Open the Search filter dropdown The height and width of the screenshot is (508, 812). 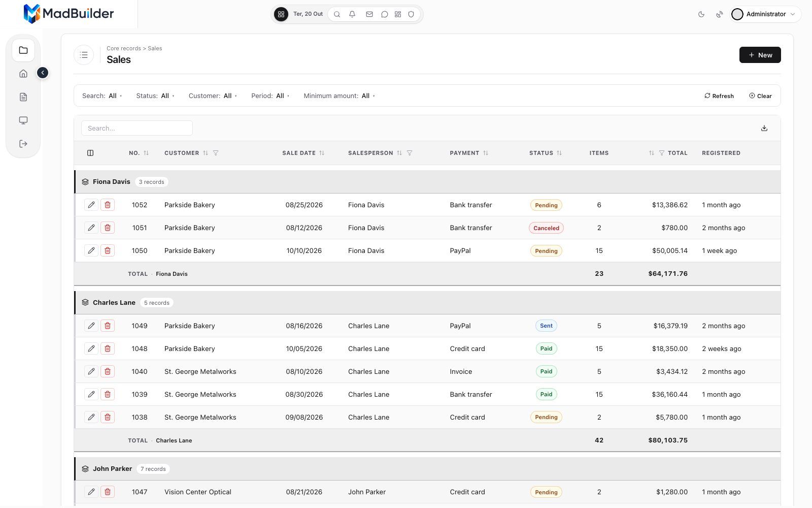[x=102, y=96]
